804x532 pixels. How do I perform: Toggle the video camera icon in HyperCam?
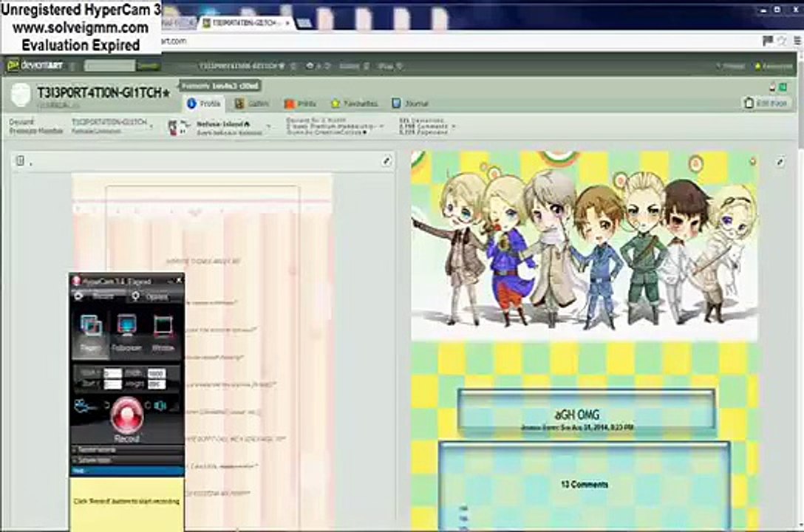pyautogui.click(x=84, y=406)
